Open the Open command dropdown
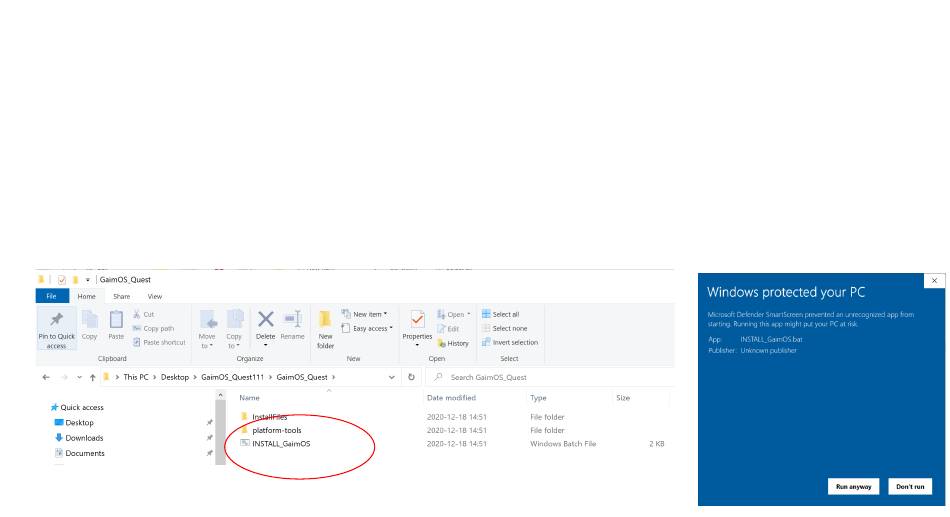Viewport: 950px width, 517px height. pos(468,314)
